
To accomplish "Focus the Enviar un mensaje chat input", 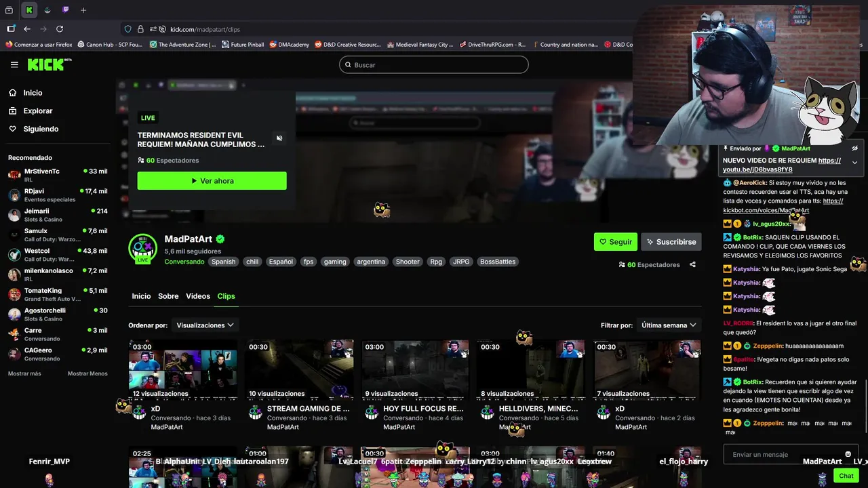I will click(x=783, y=454).
